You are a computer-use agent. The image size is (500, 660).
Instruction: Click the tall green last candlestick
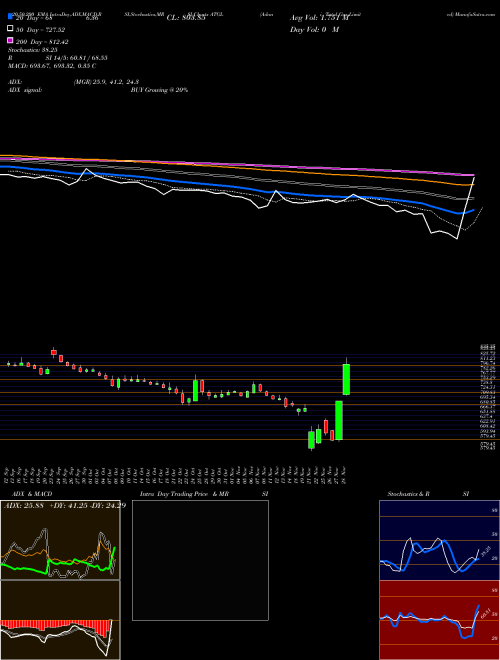(x=346, y=379)
